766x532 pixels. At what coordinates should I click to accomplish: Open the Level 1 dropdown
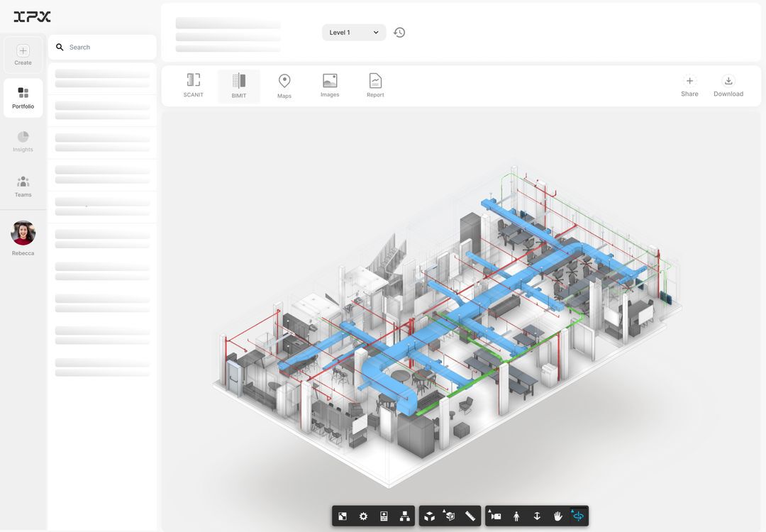[x=354, y=33]
